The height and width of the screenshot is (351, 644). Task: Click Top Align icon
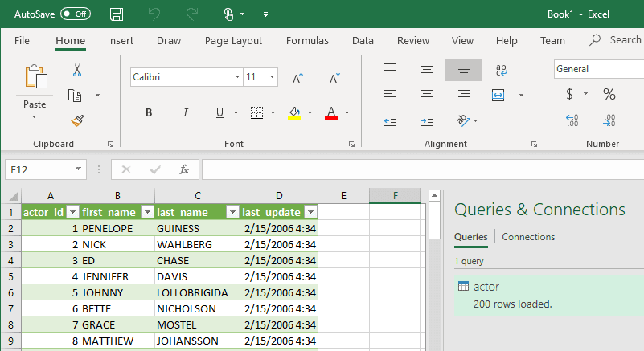click(x=390, y=67)
